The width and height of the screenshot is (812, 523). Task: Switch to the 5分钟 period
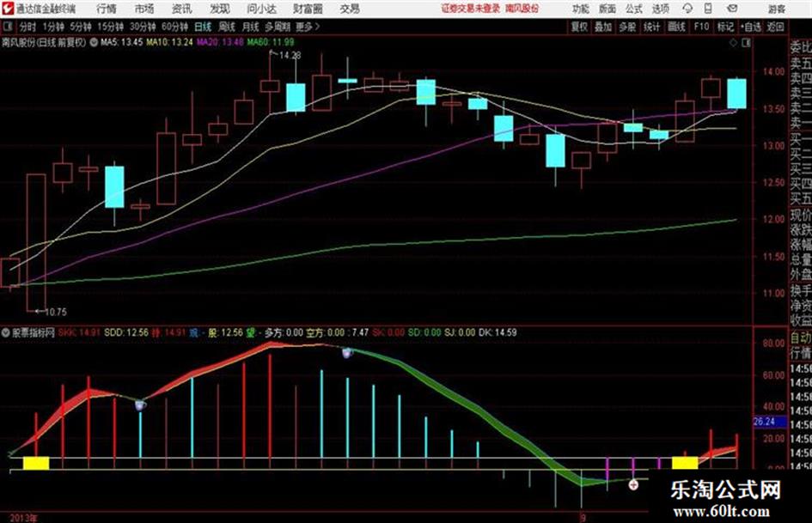tap(80, 27)
